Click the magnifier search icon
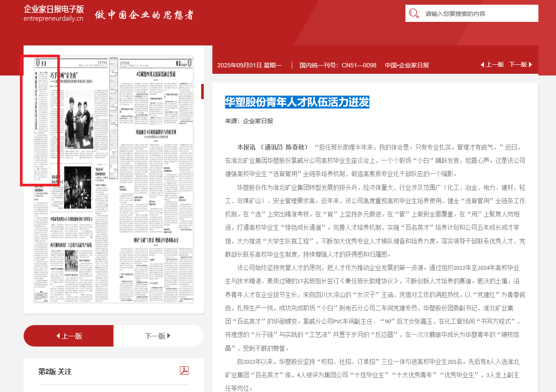556x392 pixels. coord(414,13)
